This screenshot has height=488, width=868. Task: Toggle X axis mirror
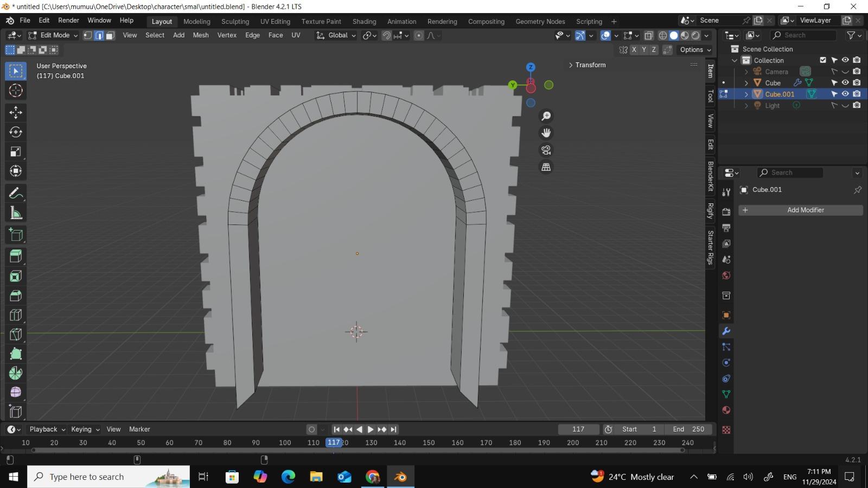click(x=634, y=49)
